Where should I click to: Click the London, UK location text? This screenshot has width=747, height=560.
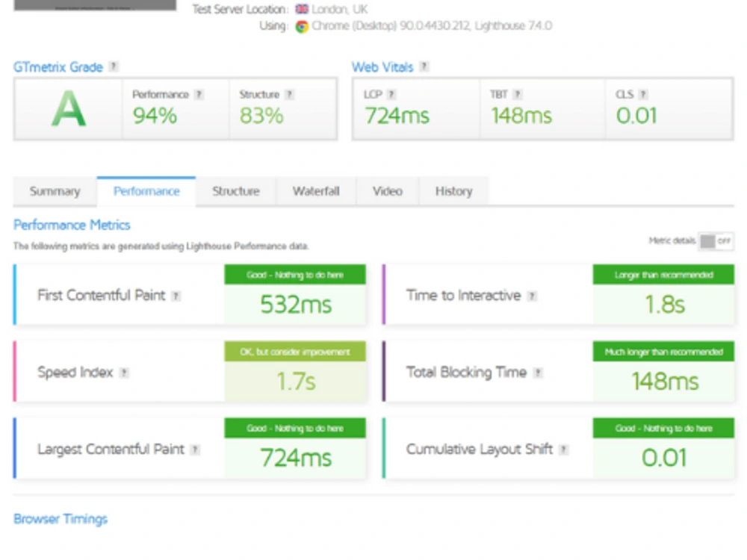click(340, 9)
